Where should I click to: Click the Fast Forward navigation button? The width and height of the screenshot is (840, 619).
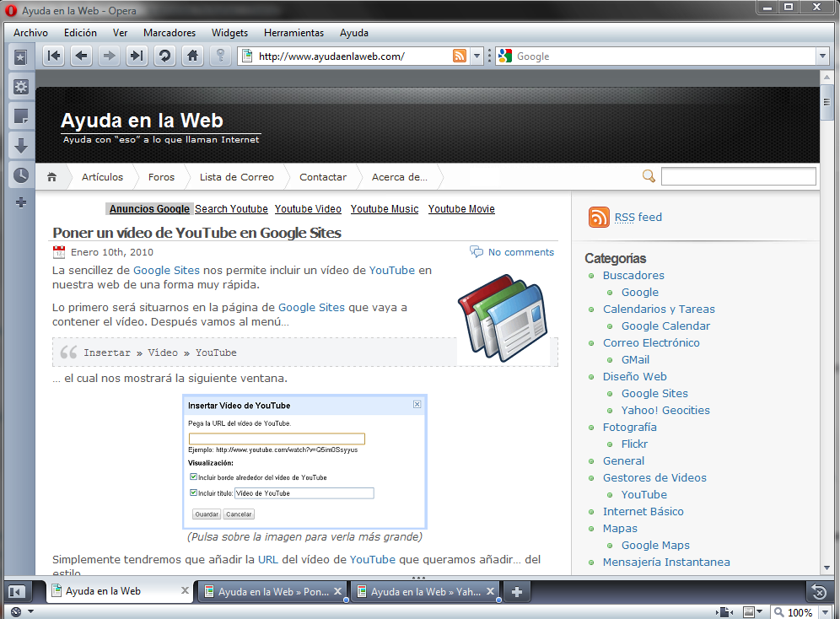tap(137, 56)
